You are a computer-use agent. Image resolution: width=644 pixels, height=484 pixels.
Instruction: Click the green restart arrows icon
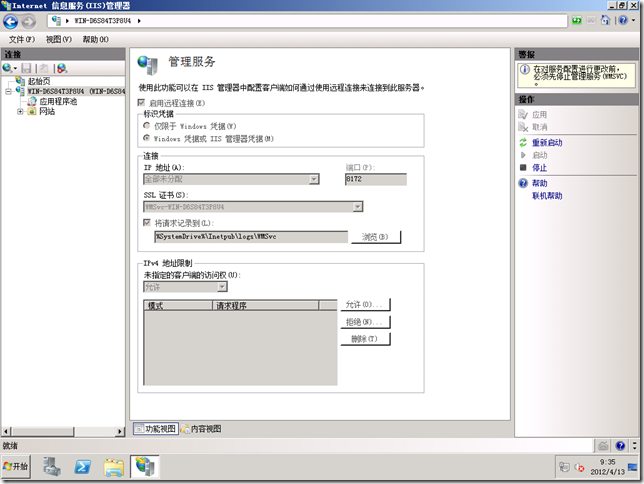click(523, 143)
